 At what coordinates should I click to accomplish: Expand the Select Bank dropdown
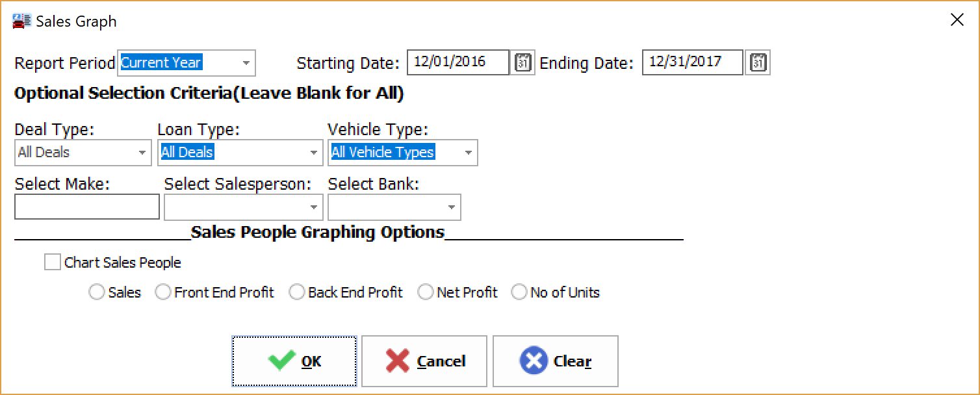[452, 207]
